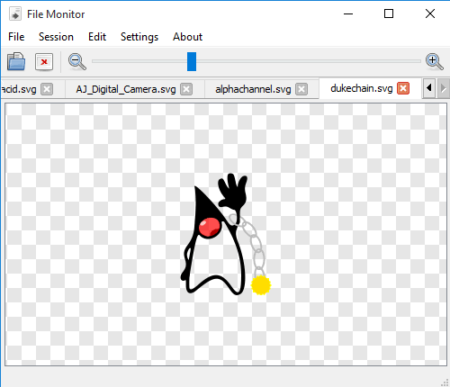This screenshot has width=450, height=387.
Task: Click the File Monitor app icon in title bar
Action: pos(15,14)
